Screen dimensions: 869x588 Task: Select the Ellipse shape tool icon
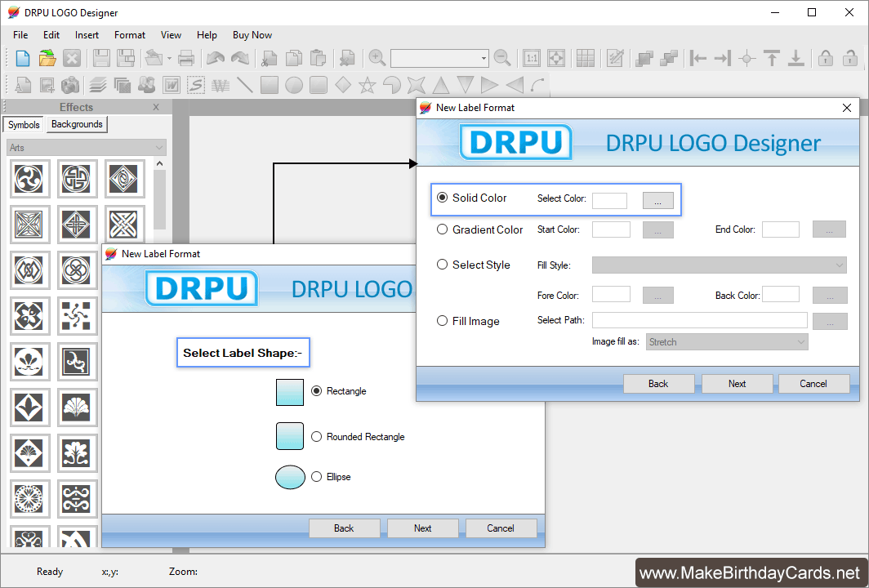pos(294,85)
